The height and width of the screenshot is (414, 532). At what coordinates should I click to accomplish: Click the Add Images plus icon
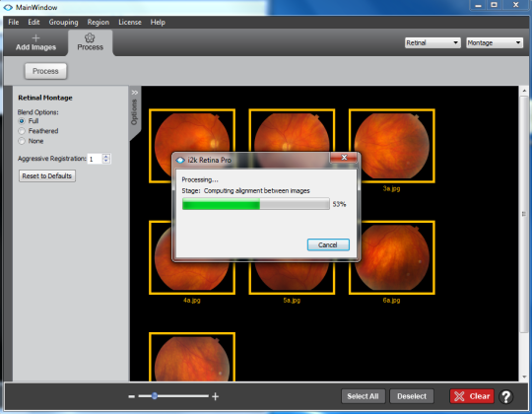(x=35, y=38)
